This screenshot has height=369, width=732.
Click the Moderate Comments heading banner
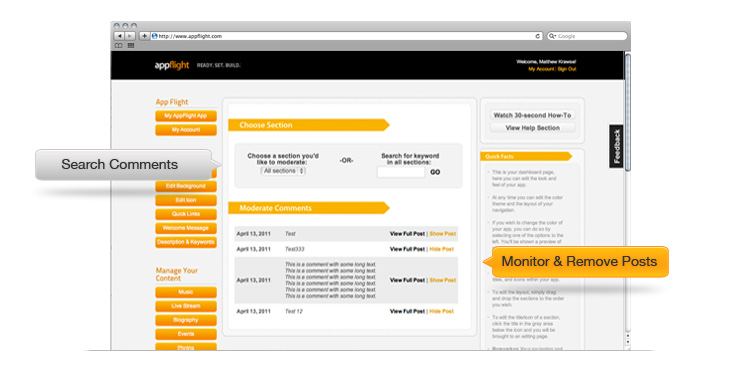pos(309,208)
